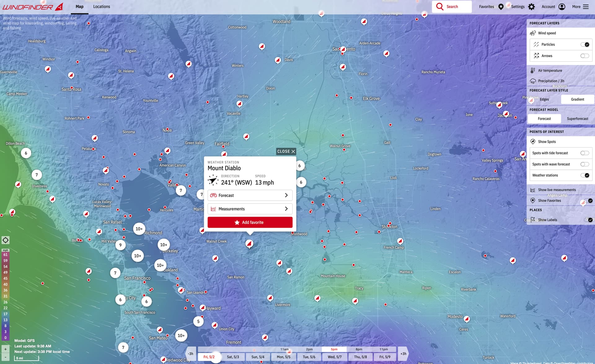This screenshot has width=595, height=364.
Task: Zoom out with the minus button
Action: [5, 357]
